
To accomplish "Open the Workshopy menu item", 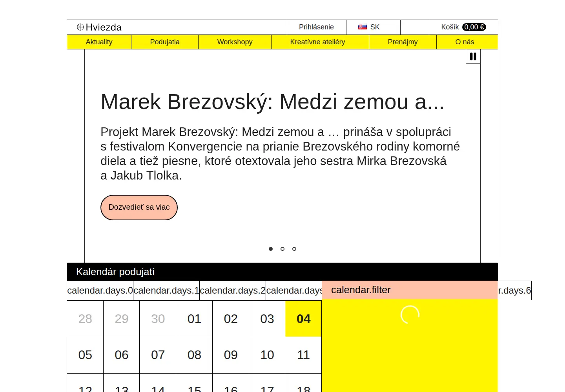I will point(235,42).
